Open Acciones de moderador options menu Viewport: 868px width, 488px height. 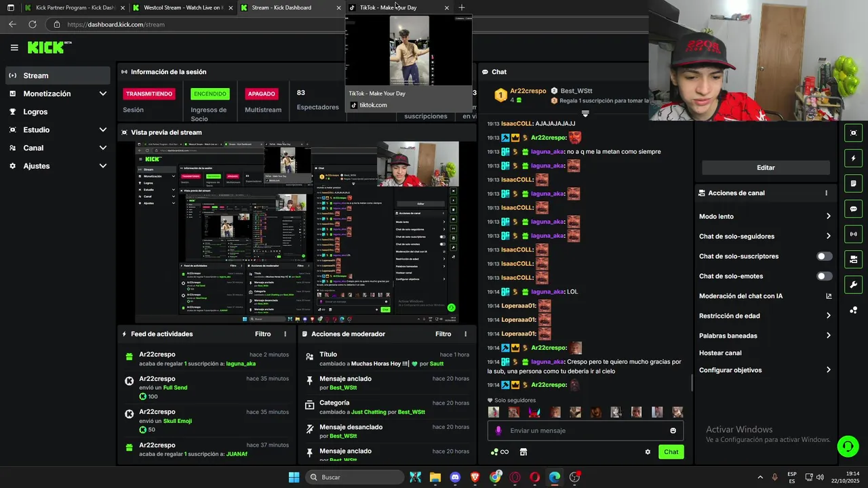[465, 334]
